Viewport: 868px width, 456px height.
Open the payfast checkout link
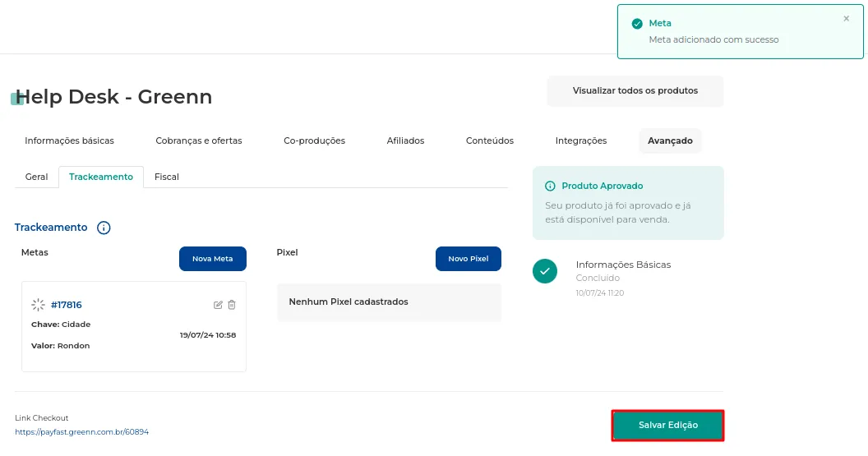[x=82, y=432]
